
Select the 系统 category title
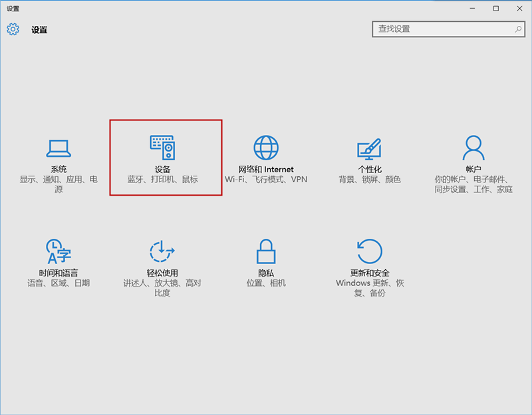tap(59, 169)
